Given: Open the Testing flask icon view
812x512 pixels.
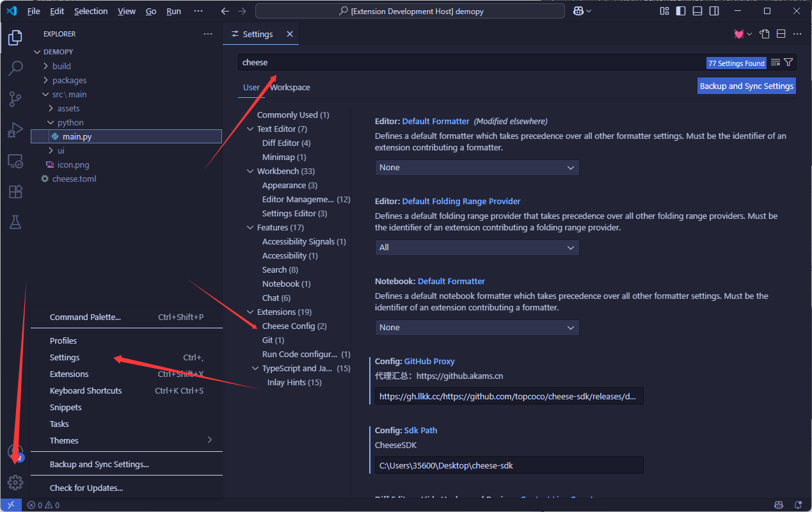Looking at the screenshot, I should tap(15, 222).
